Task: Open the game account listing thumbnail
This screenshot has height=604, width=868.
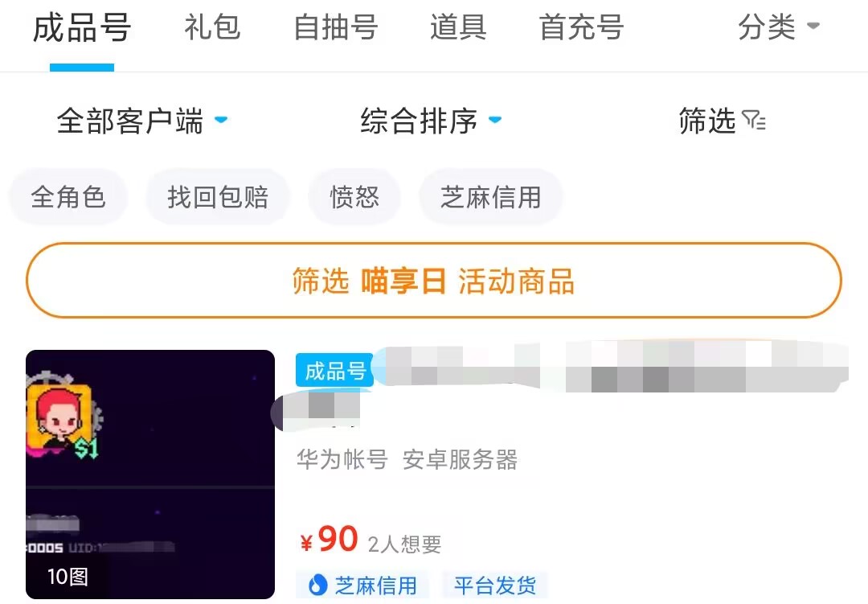Action: pyautogui.click(x=150, y=475)
